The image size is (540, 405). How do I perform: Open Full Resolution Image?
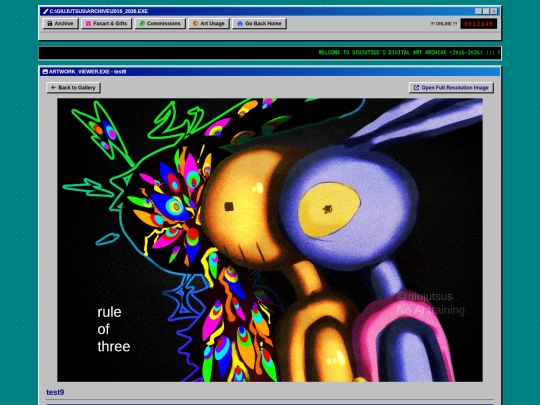point(451,87)
